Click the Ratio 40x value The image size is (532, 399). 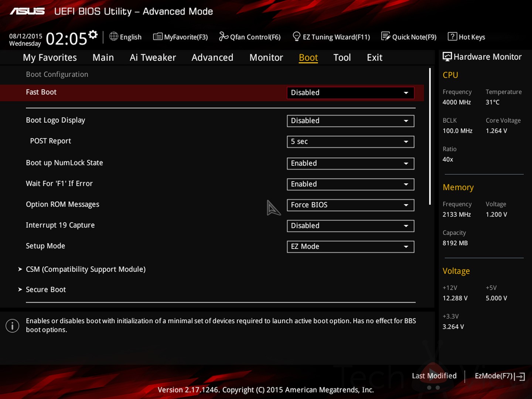click(x=448, y=159)
